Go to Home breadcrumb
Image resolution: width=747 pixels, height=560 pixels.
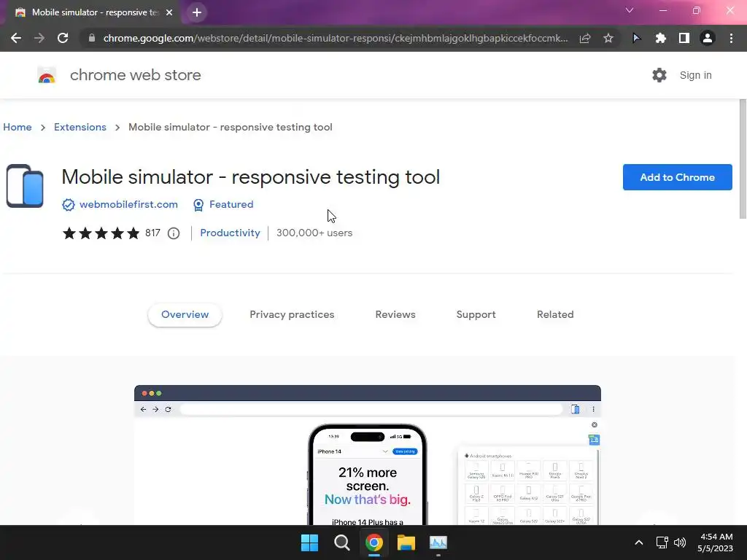coord(18,127)
